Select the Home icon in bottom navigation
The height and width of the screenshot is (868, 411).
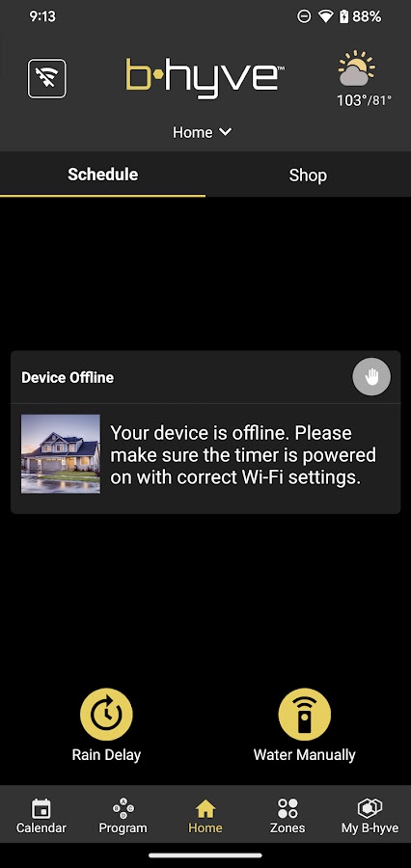[x=205, y=809]
